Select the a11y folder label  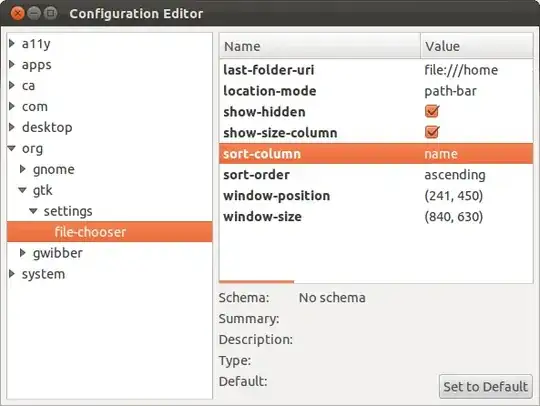point(36,44)
